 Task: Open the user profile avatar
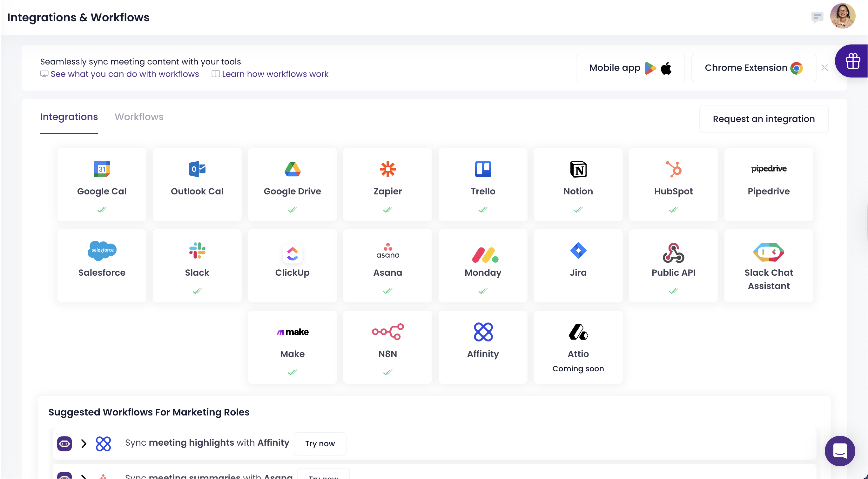coord(842,16)
